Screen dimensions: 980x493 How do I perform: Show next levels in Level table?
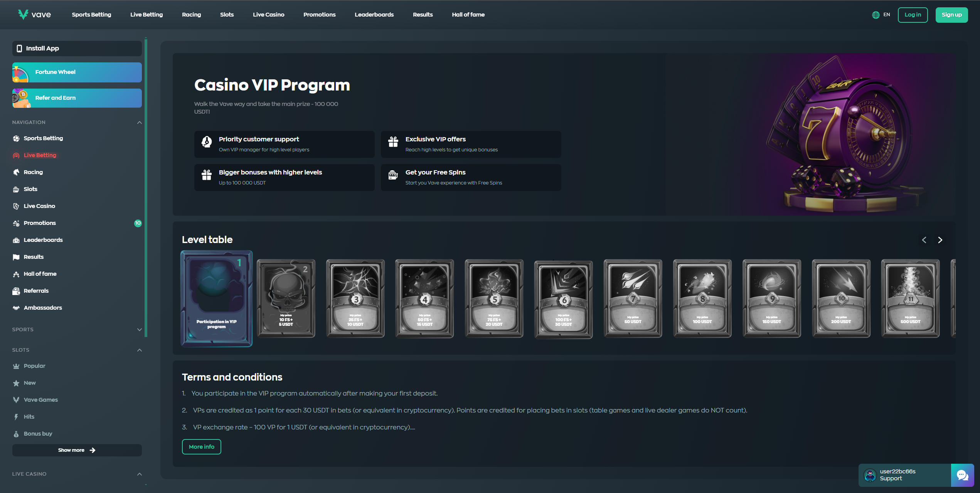pos(940,240)
